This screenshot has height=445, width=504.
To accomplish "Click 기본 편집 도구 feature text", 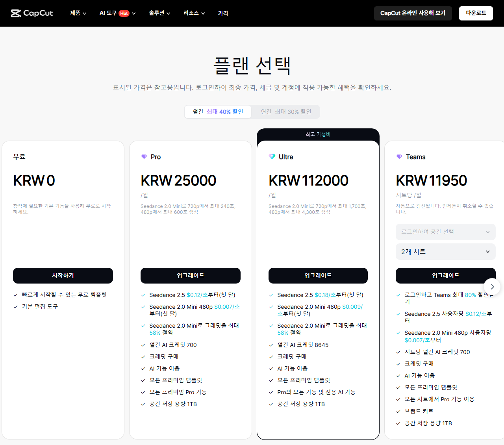I will (x=40, y=307).
